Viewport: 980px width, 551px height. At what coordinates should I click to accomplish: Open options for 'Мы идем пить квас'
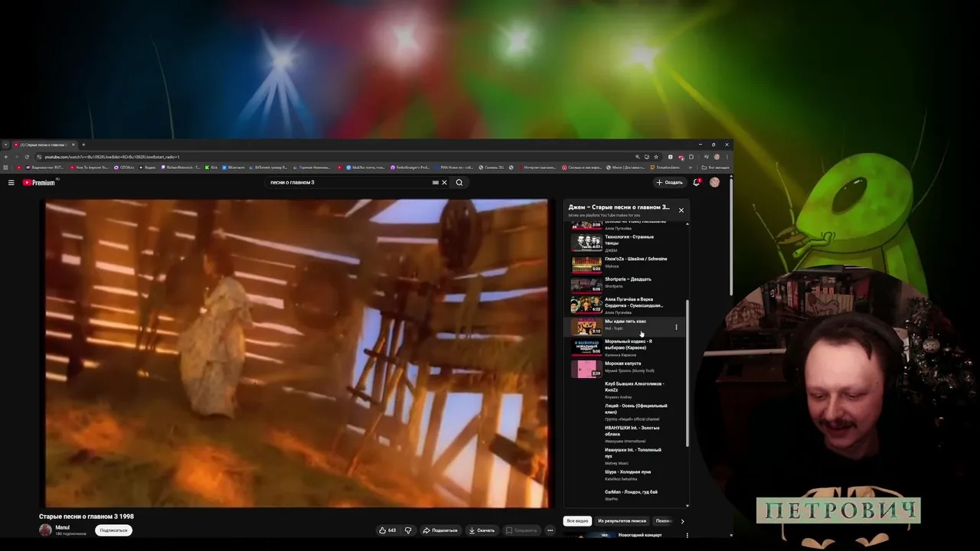click(x=676, y=327)
